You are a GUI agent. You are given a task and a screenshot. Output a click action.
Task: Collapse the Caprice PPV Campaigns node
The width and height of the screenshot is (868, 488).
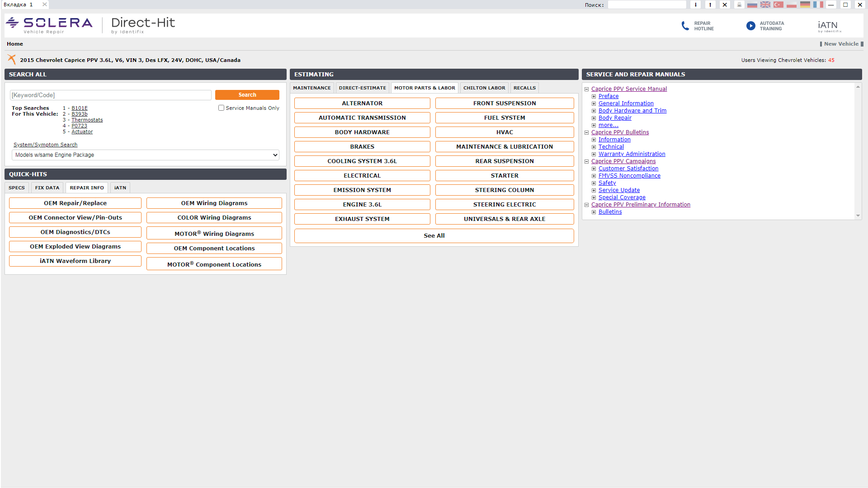pos(587,161)
